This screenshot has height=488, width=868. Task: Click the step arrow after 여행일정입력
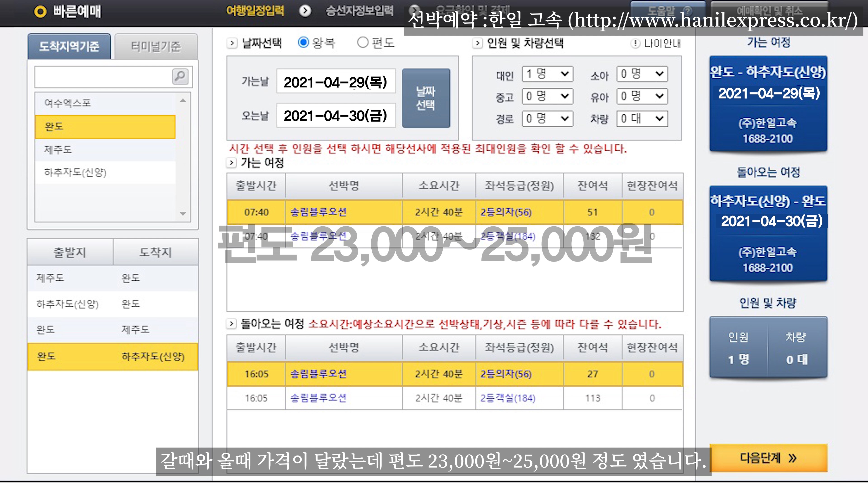(305, 11)
